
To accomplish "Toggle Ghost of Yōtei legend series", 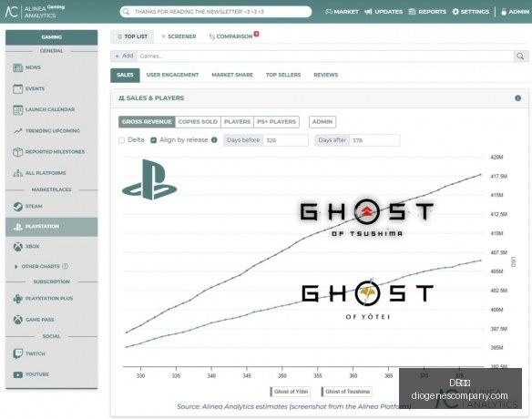I will pos(290,392).
